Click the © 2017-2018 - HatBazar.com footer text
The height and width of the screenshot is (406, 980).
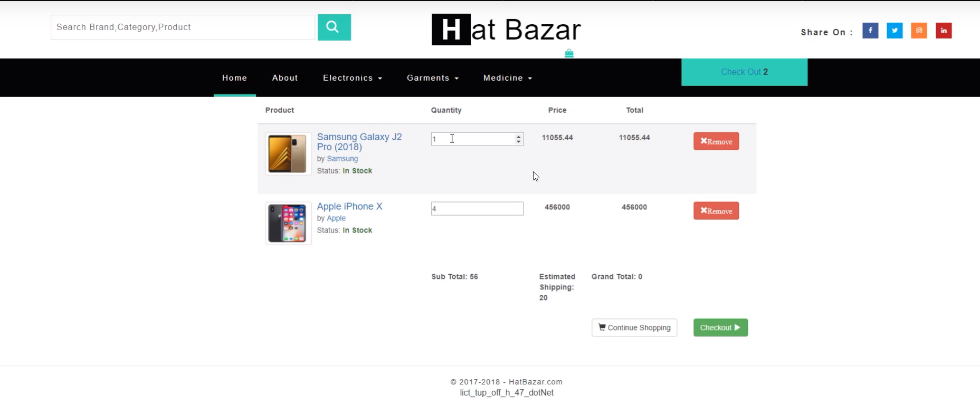[506, 382]
